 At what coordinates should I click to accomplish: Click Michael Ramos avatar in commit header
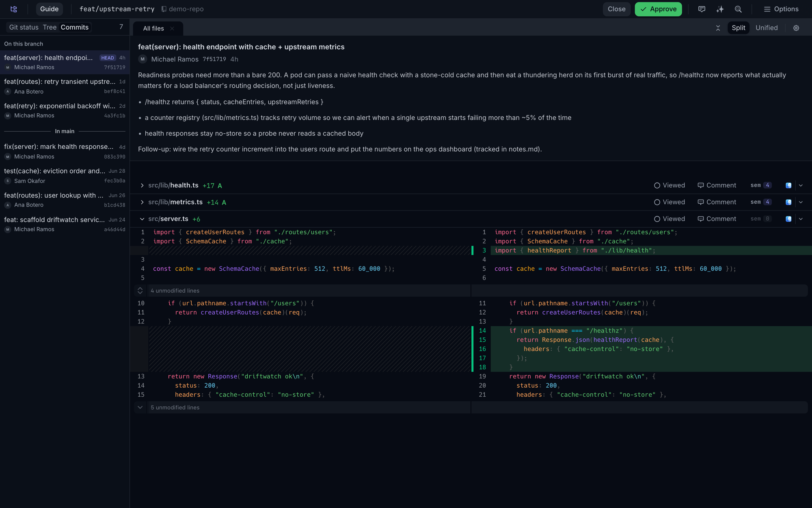tap(143, 59)
